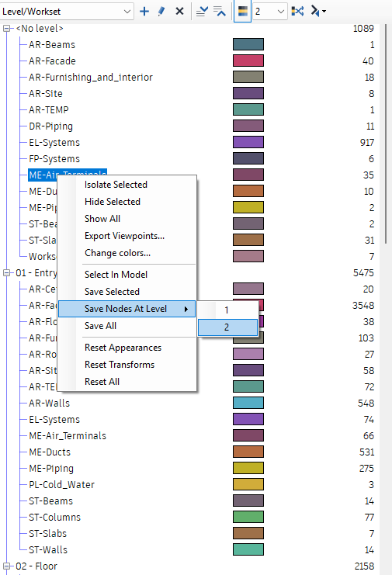
Task: Click the shuffle colors icon
Action: 297,12
